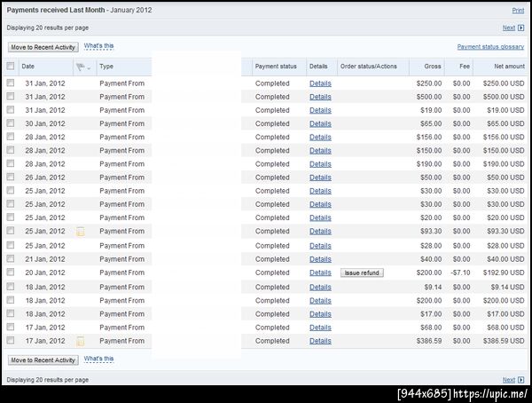Select the checkbox on the $19.00 row
This screenshot has height=403, width=532.
pos(11,109)
